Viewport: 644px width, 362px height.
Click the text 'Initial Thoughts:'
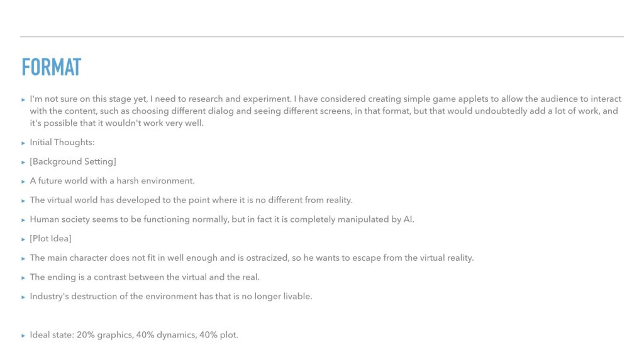[62, 143]
